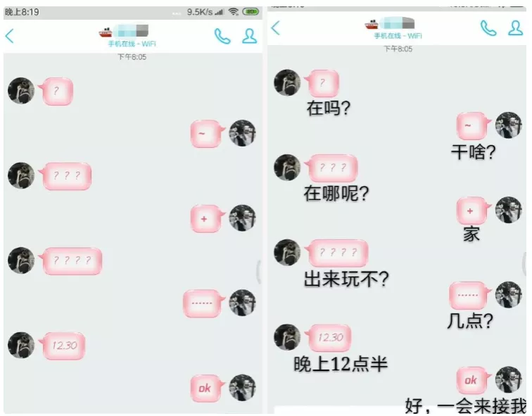Open contact profile icon in left chat
Viewport: 532px width, 416px height.
(249, 36)
